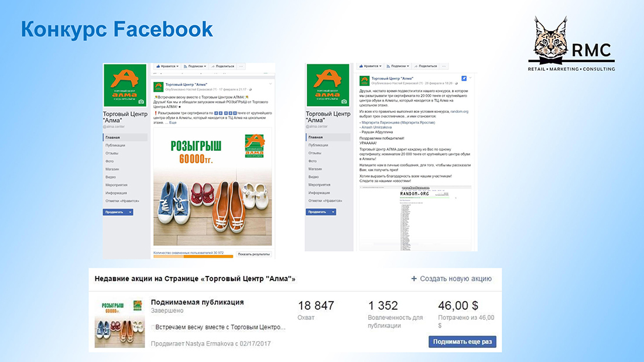
Task: Open promoted post thumbnail in Недавние акции panel
Action: 119,323
